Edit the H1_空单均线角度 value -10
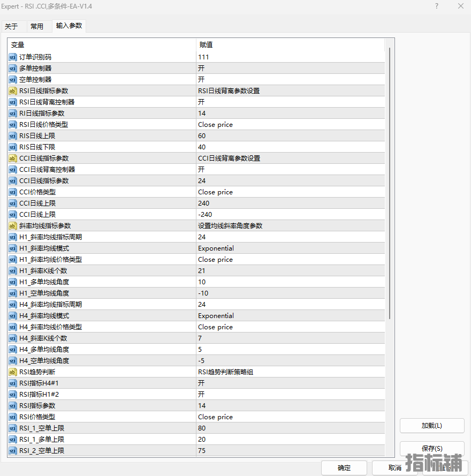 291,293
